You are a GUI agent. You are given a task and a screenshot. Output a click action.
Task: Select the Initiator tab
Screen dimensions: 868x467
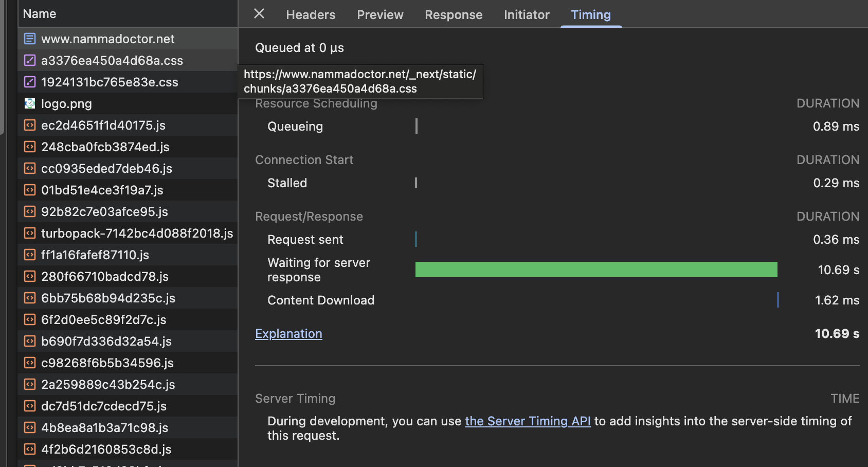coord(527,15)
